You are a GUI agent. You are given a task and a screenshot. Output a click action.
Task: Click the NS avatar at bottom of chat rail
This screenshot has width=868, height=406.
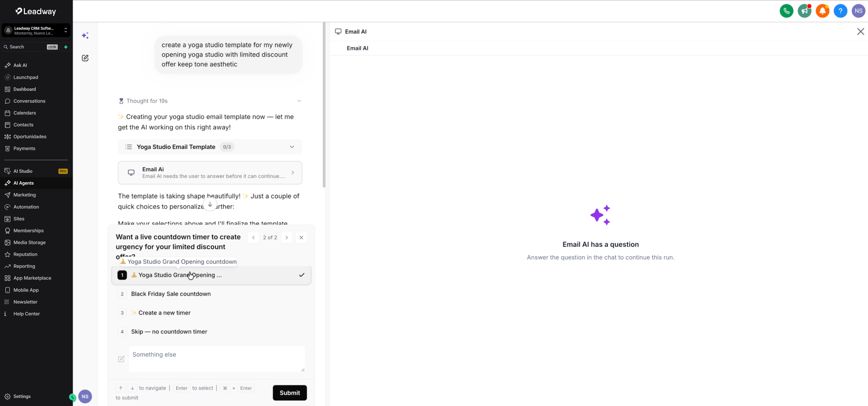click(85, 396)
